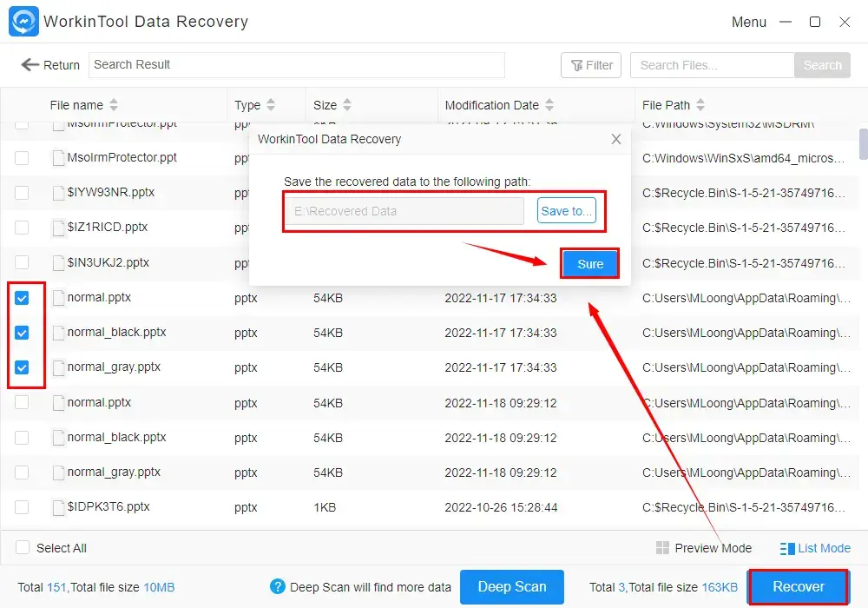Click the blue Deep Scan help icon
The height and width of the screenshot is (608, 868).
278,586
